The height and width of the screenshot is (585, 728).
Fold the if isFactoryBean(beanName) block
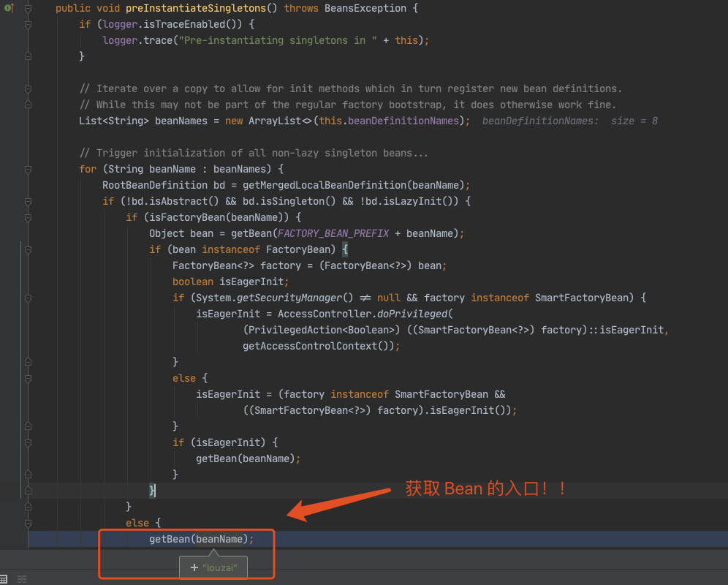coord(28,217)
